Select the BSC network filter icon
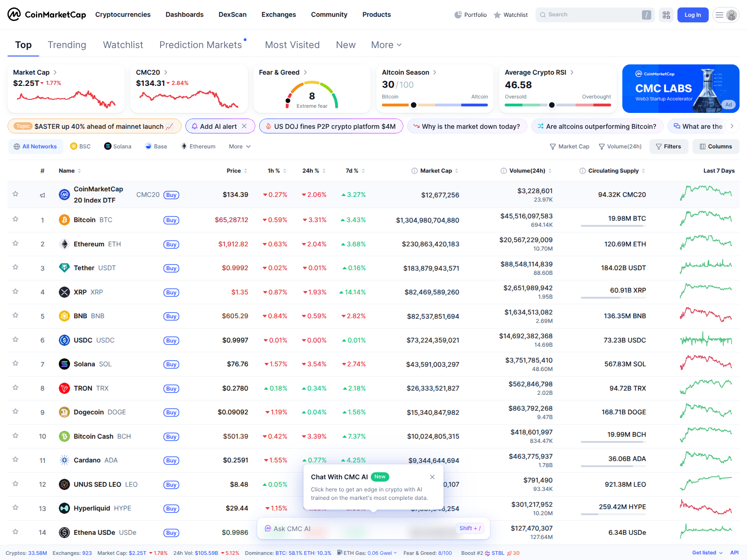Viewport: 747px width, 560px height. (x=74, y=146)
